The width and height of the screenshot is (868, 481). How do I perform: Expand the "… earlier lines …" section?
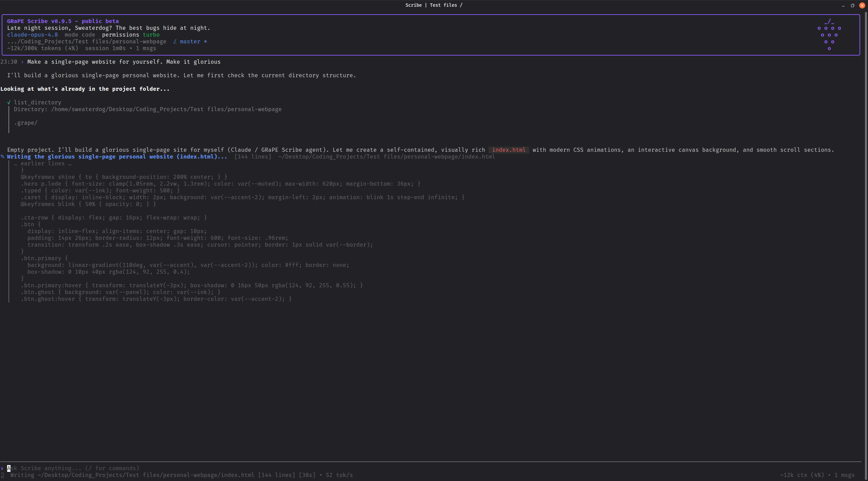(x=43, y=163)
